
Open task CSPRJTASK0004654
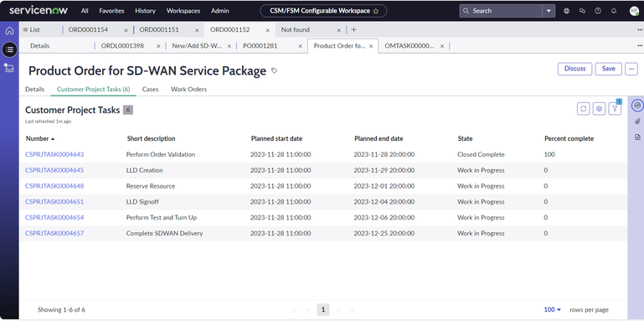(x=54, y=217)
